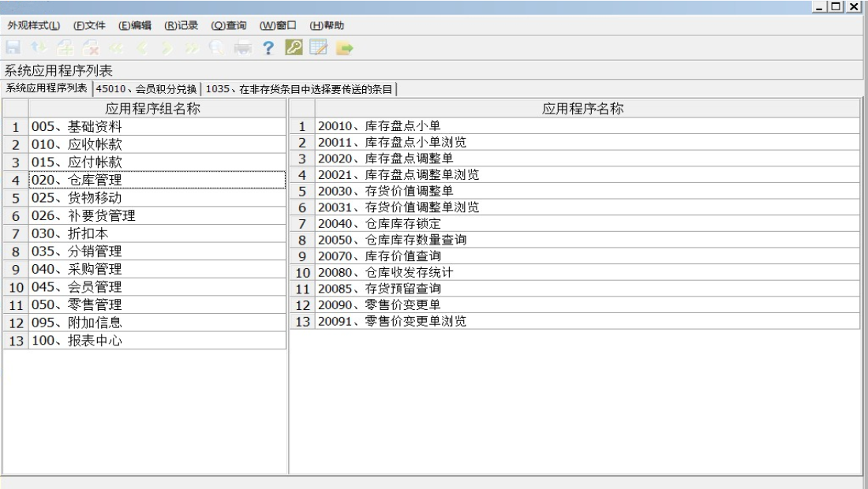Maximize the application window
Image resolution: width=868 pixels, height=489 pixels.
(x=836, y=6)
